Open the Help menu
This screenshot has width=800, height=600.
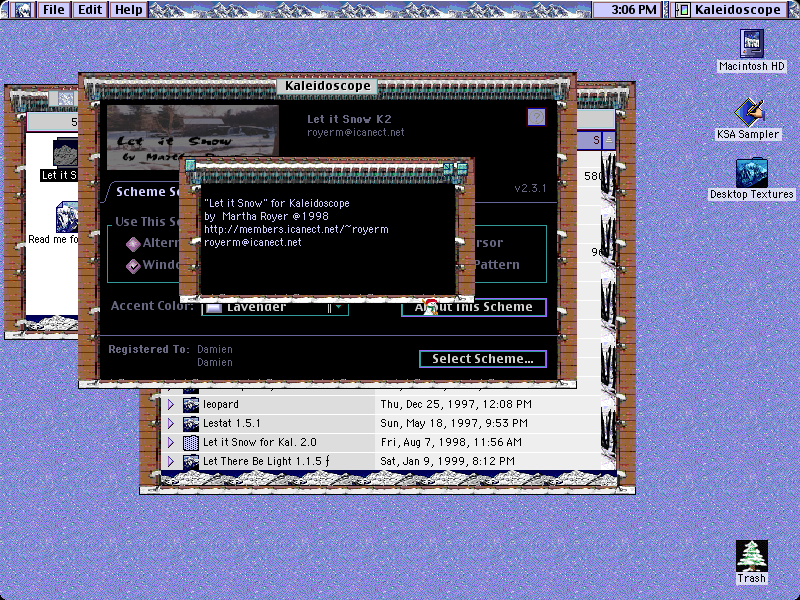pyautogui.click(x=129, y=9)
